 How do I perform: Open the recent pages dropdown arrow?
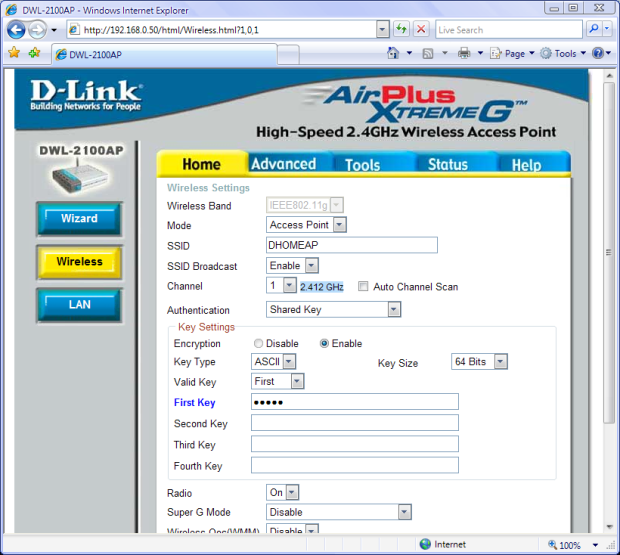[x=54, y=30]
